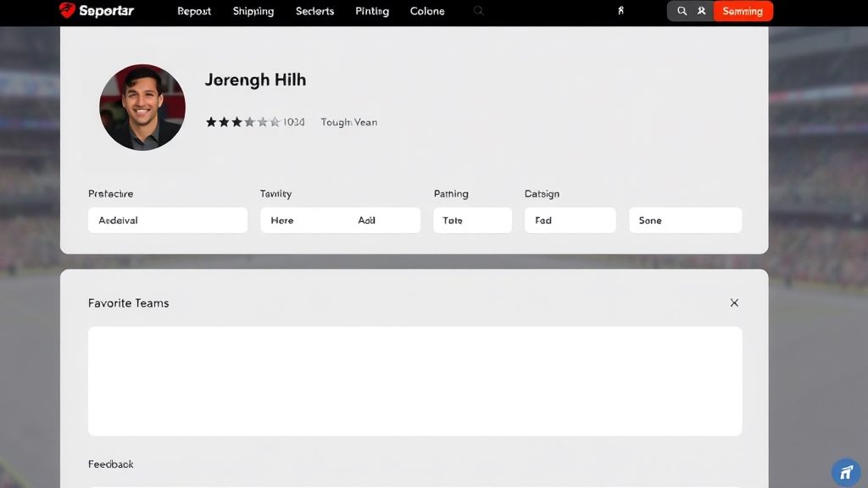Open the blue floating help widget icon
Screen dimensions: 868x488
(x=846, y=472)
